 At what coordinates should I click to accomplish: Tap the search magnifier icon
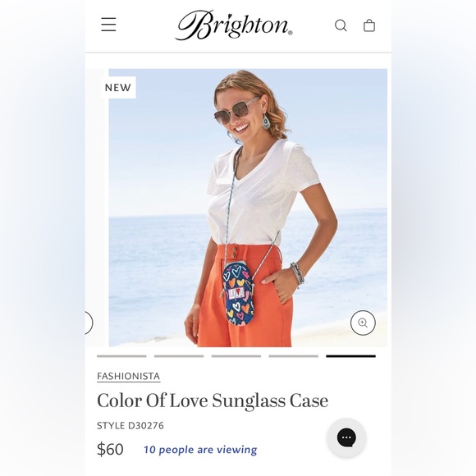click(x=341, y=25)
